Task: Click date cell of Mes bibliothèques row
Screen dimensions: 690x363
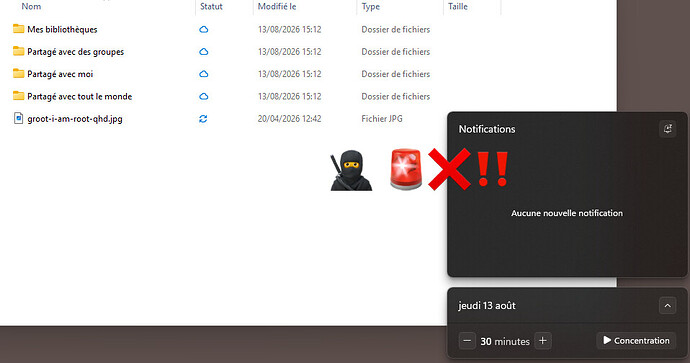Action: [290, 29]
